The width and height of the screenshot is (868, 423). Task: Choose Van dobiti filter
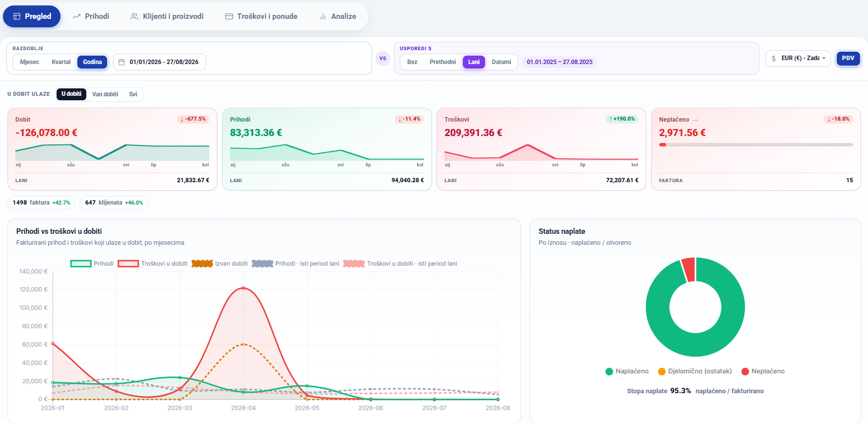tap(105, 94)
